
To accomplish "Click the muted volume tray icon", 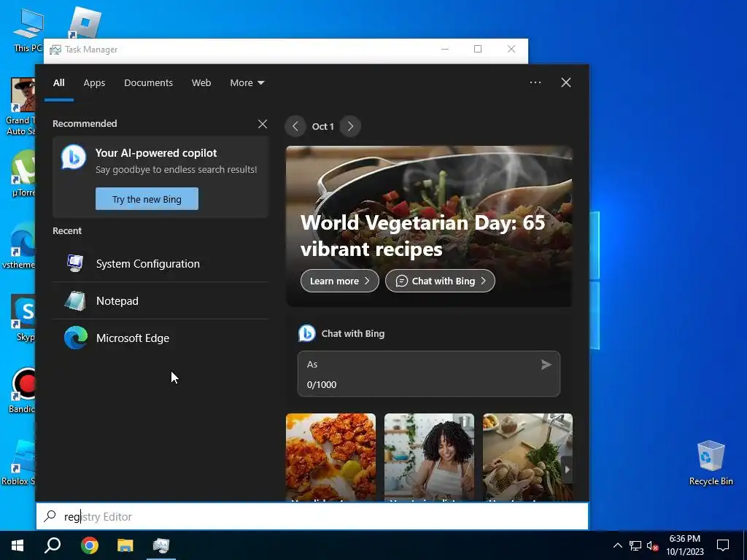I will point(653,545).
